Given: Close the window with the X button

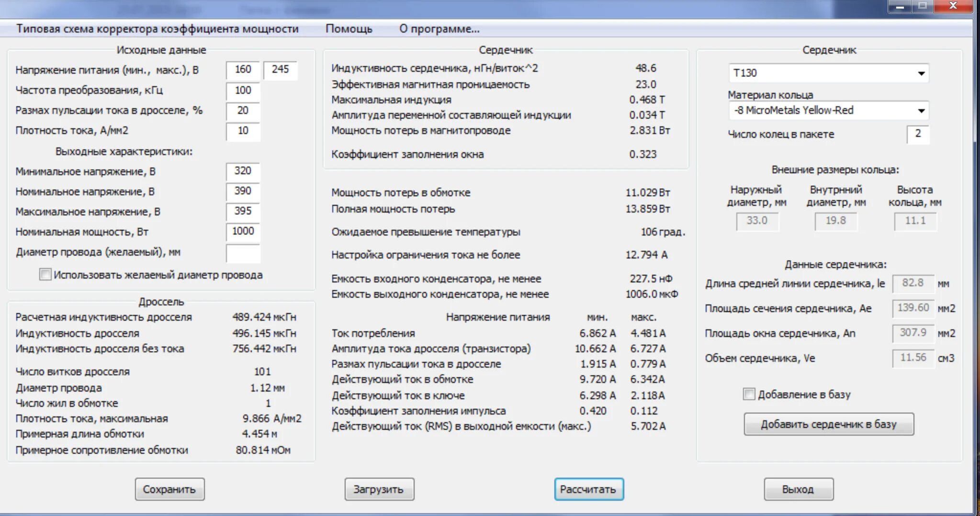Looking at the screenshot, I should pyautogui.click(x=953, y=6).
